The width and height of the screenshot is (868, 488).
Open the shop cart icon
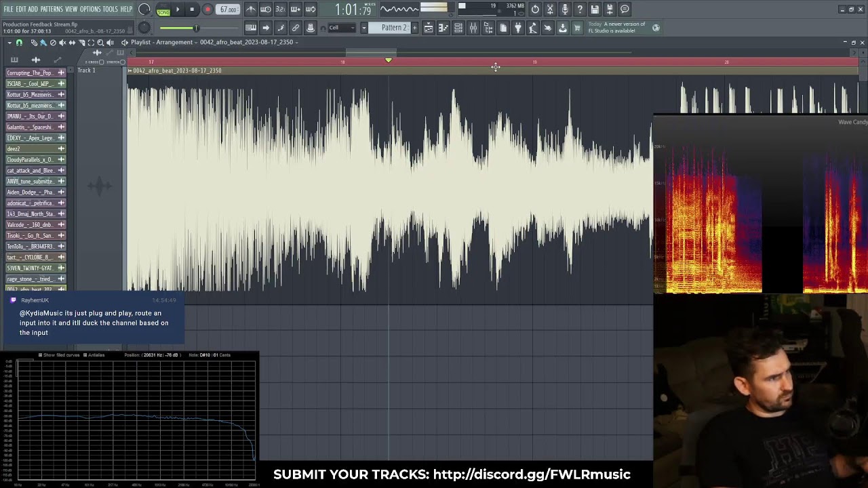578,28
